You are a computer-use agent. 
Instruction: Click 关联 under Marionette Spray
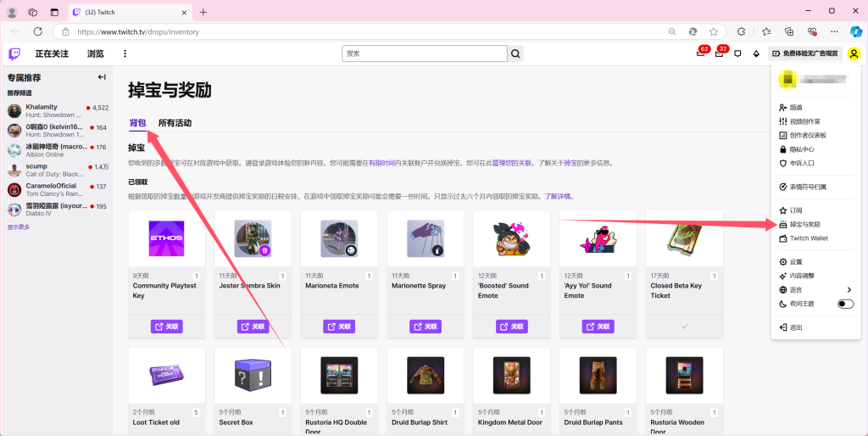[426, 327]
